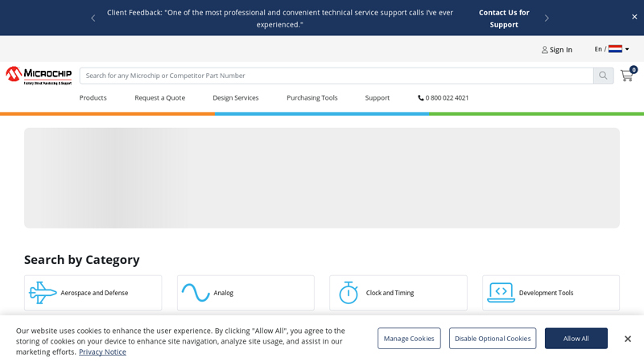
Task: Open the Privacy Notice link
Action: (x=102, y=352)
